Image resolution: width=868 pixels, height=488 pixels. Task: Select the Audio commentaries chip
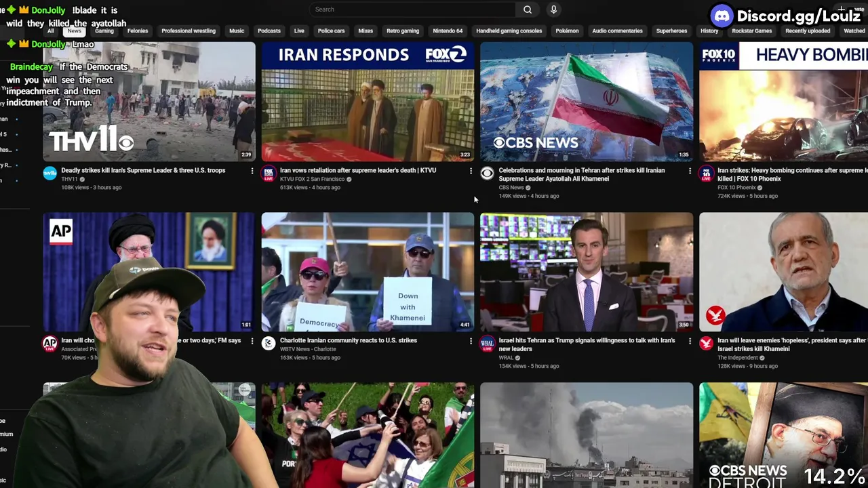click(x=617, y=31)
